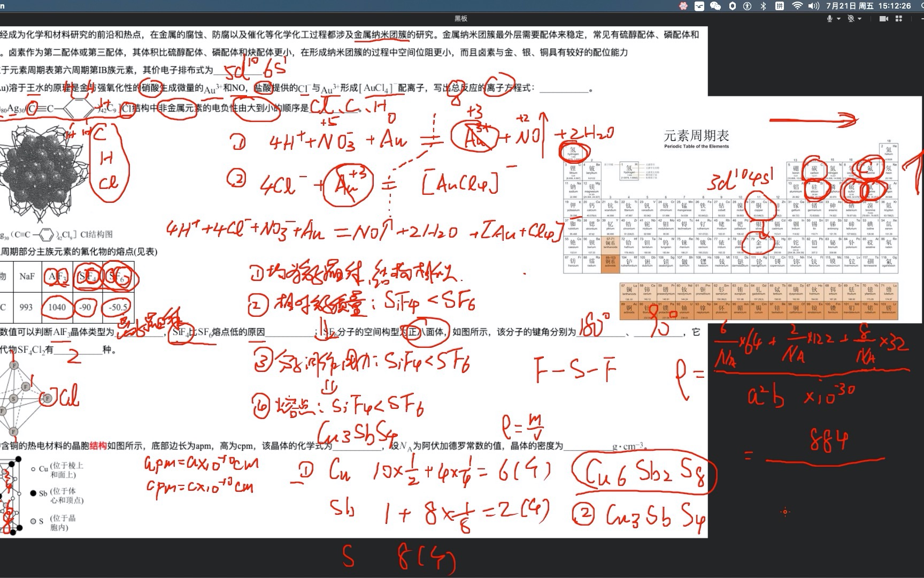924x578 pixels.
Task: Open the microphone options dropdown arrow
Action: point(838,18)
